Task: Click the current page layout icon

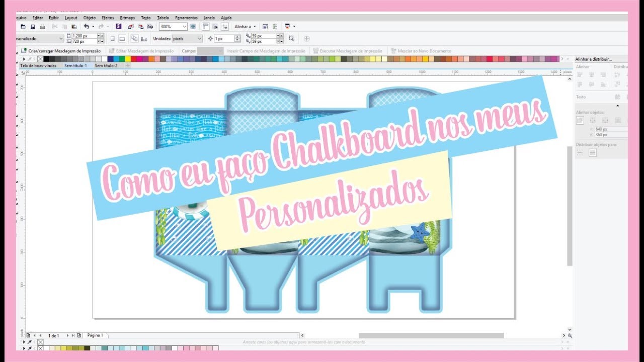Action: [144, 39]
